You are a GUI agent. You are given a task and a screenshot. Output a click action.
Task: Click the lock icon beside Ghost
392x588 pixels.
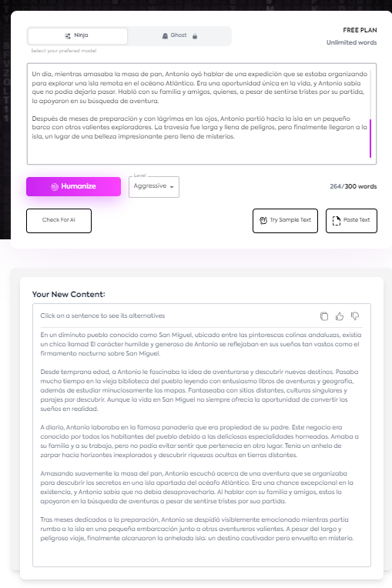(x=195, y=36)
